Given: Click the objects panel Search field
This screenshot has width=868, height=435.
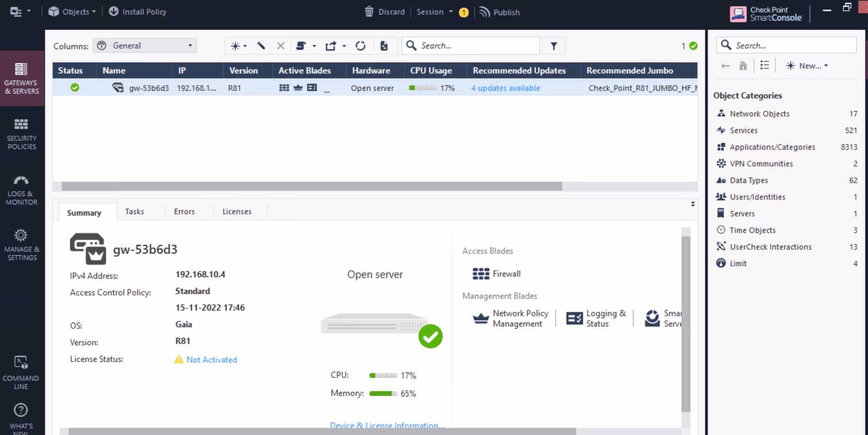Looking at the screenshot, I should click(x=786, y=45).
